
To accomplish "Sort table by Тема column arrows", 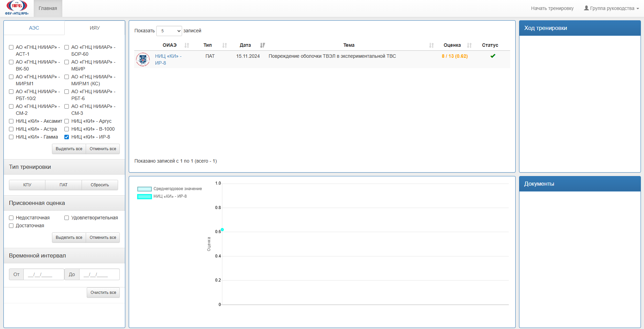I will pyautogui.click(x=432, y=45).
